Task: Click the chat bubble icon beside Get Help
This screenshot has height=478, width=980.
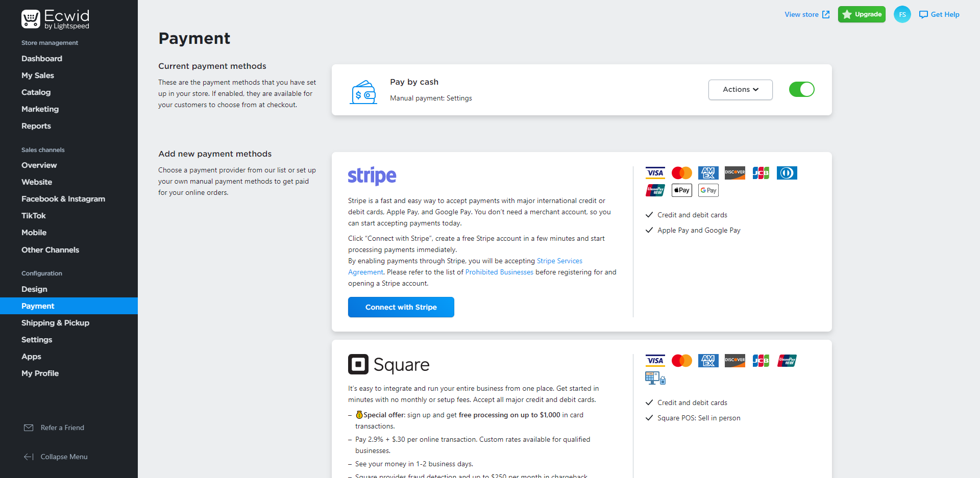Action: tap(923, 14)
